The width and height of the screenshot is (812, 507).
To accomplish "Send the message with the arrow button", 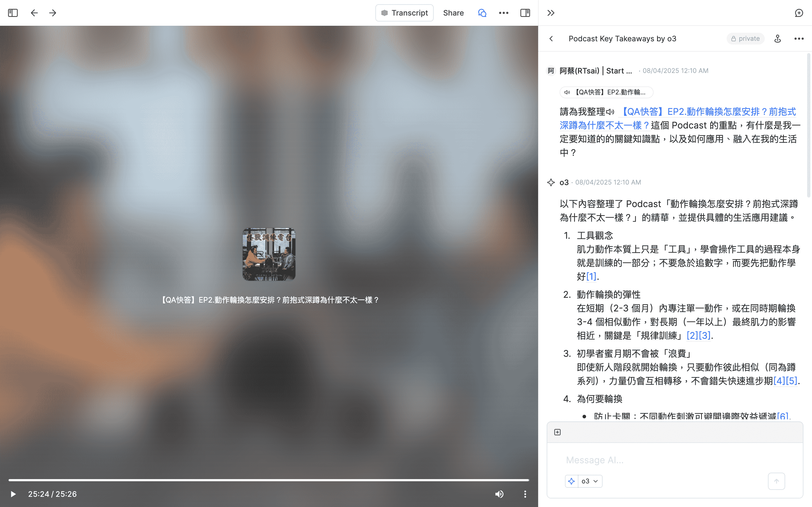I will [777, 481].
